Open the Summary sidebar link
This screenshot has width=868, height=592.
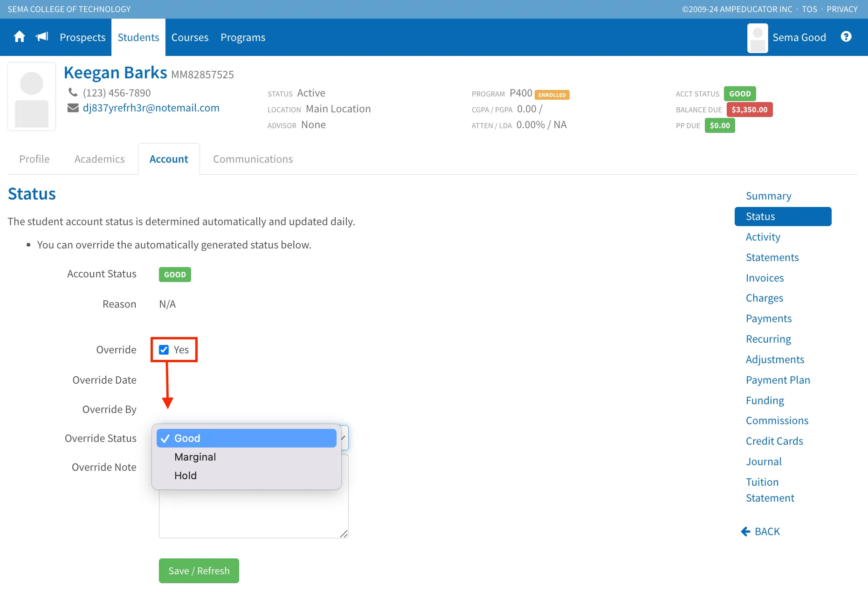769,196
